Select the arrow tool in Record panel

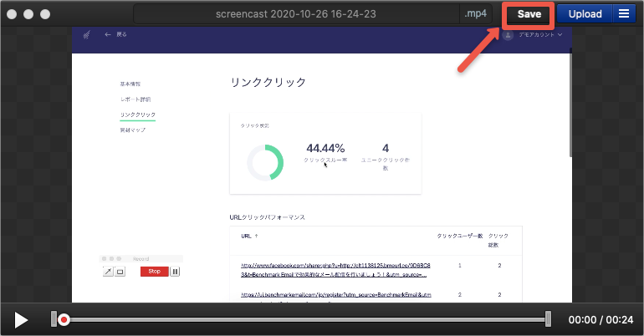[107, 272]
